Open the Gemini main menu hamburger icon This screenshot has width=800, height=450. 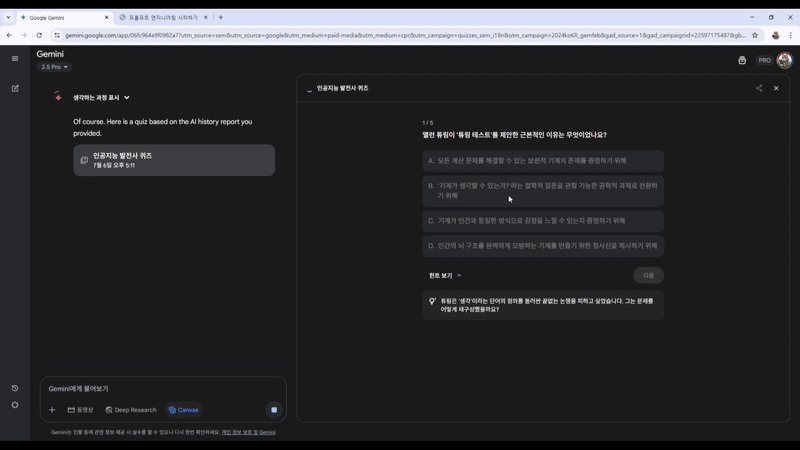coord(15,59)
